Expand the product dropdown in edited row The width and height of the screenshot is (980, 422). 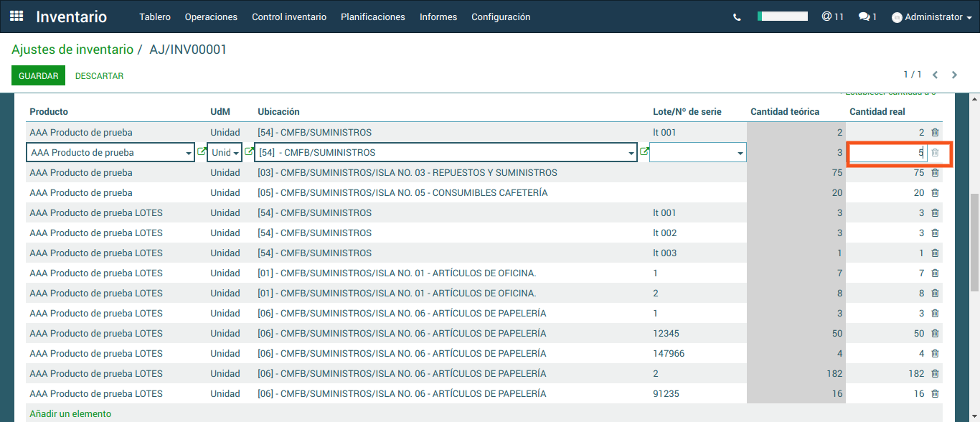189,153
